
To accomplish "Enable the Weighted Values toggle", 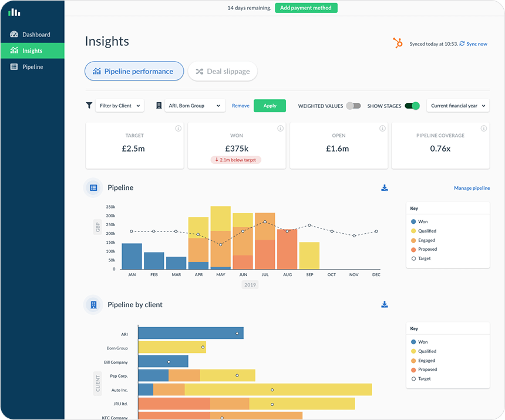I will tap(353, 106).
